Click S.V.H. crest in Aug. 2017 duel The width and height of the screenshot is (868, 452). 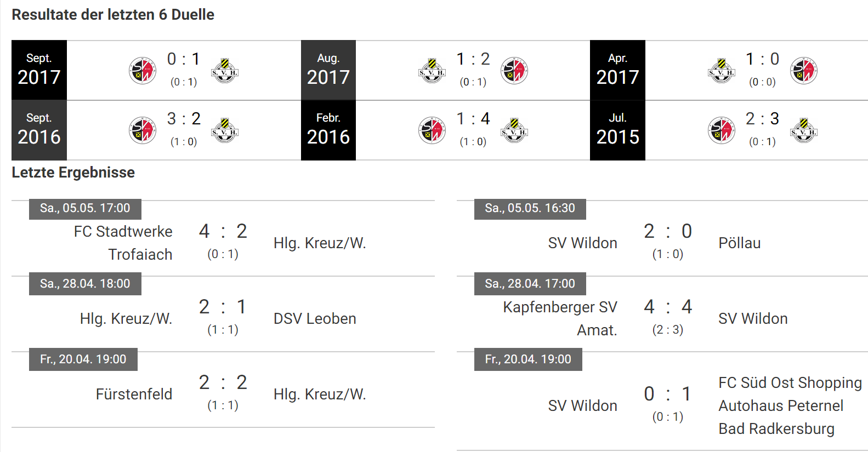[432, 71]
